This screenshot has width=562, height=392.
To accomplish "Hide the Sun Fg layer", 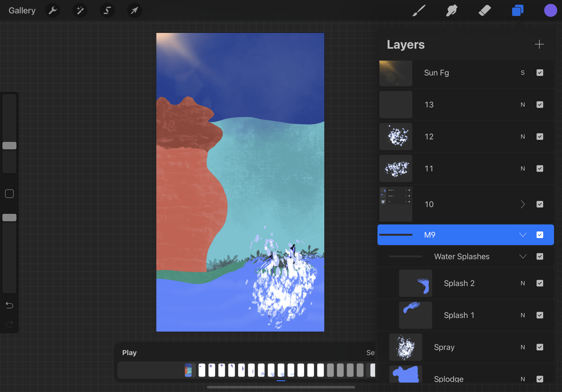I will (x=540, y=73).
